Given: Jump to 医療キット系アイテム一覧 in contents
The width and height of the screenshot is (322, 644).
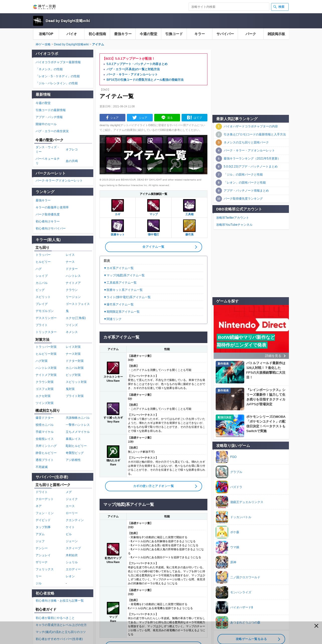Looking at the screenshot, I should pyautogui.click(x=123, y=290).
